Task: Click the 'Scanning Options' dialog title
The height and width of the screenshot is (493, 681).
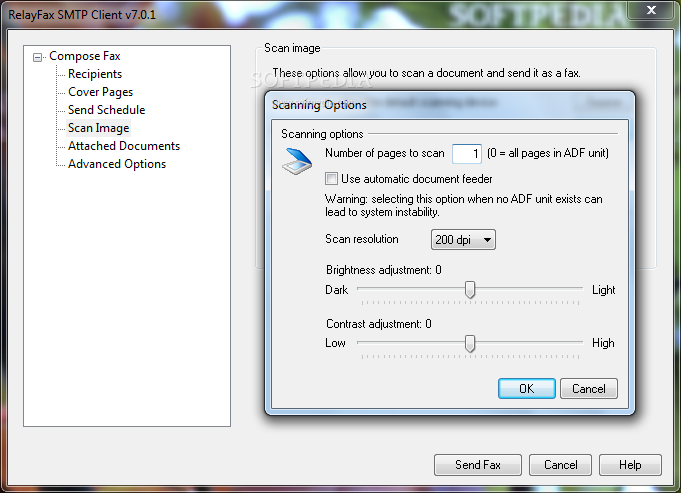Action: 319,105
